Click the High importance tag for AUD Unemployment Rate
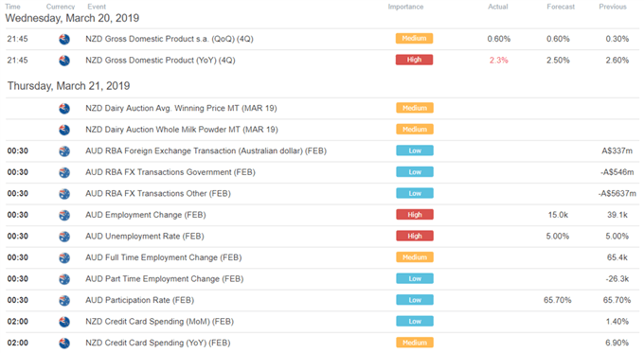 (x=415, y=236)
